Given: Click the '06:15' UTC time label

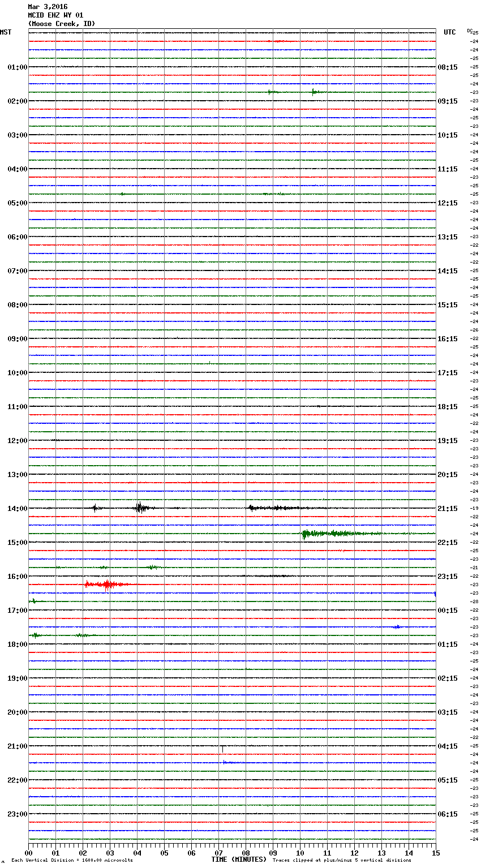Looking at the screenshot, I should tap(448, 814).
